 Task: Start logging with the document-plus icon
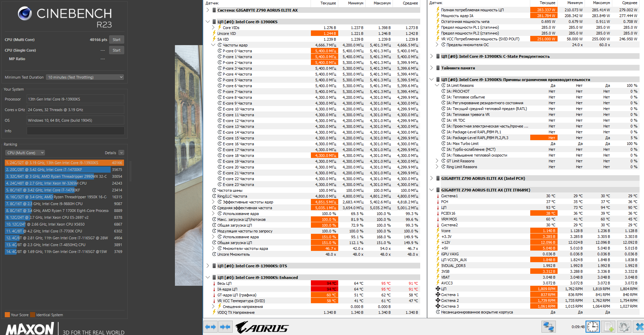pos(608,327)
